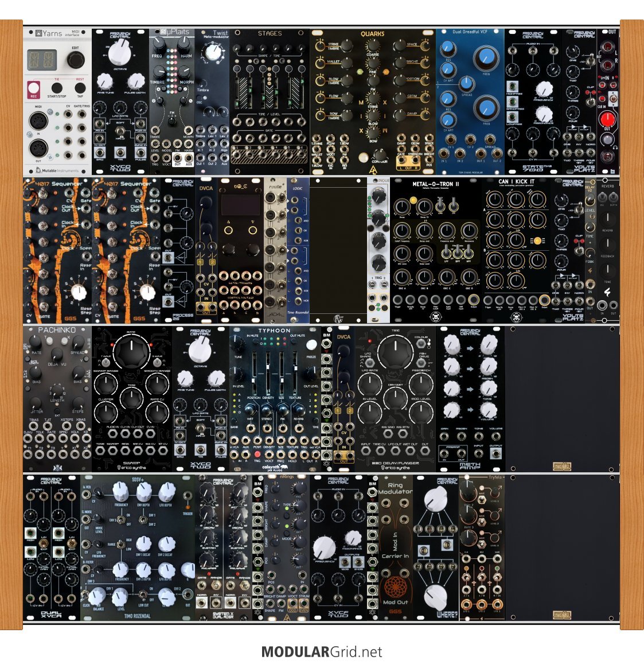Select the Dual Dreadful VCF module title
The height and width of the screenshot is (664, 644).
tap(470, 32)
